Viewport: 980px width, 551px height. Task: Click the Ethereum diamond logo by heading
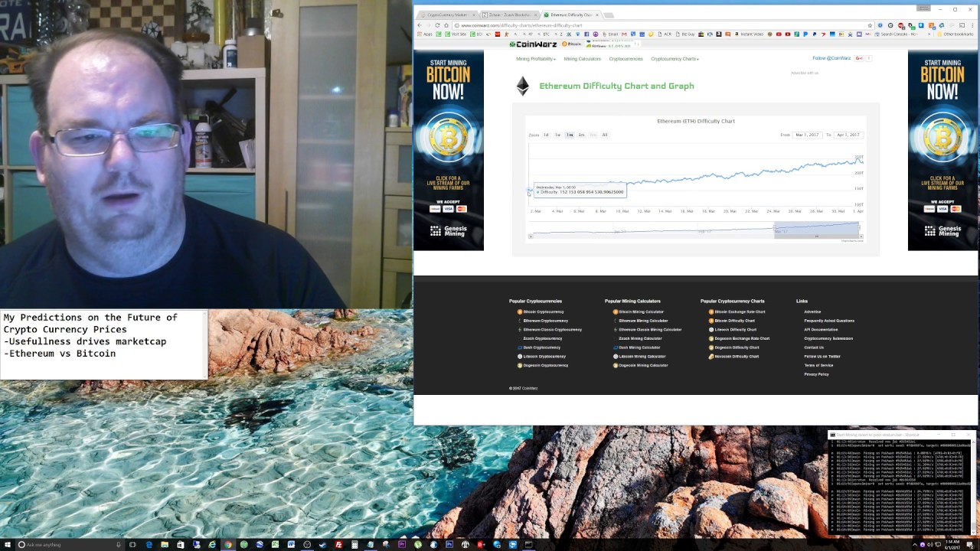[522, 86]
